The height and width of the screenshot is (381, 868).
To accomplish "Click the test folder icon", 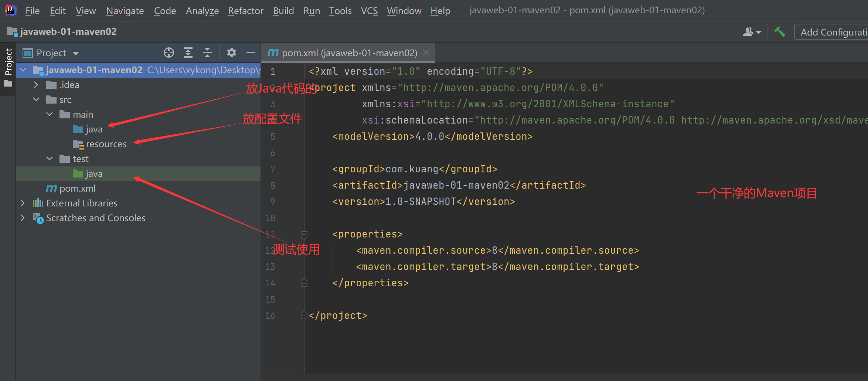I will point(65,159).
